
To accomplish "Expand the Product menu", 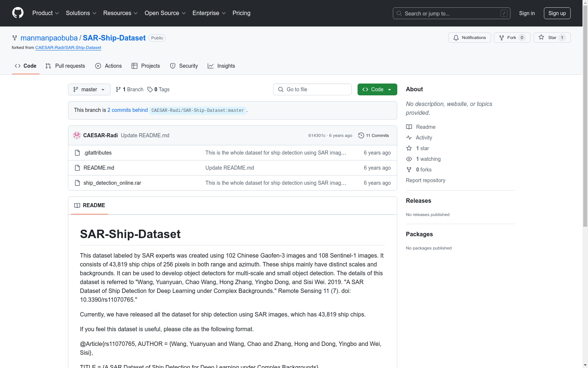I will [x=46, y=13].
